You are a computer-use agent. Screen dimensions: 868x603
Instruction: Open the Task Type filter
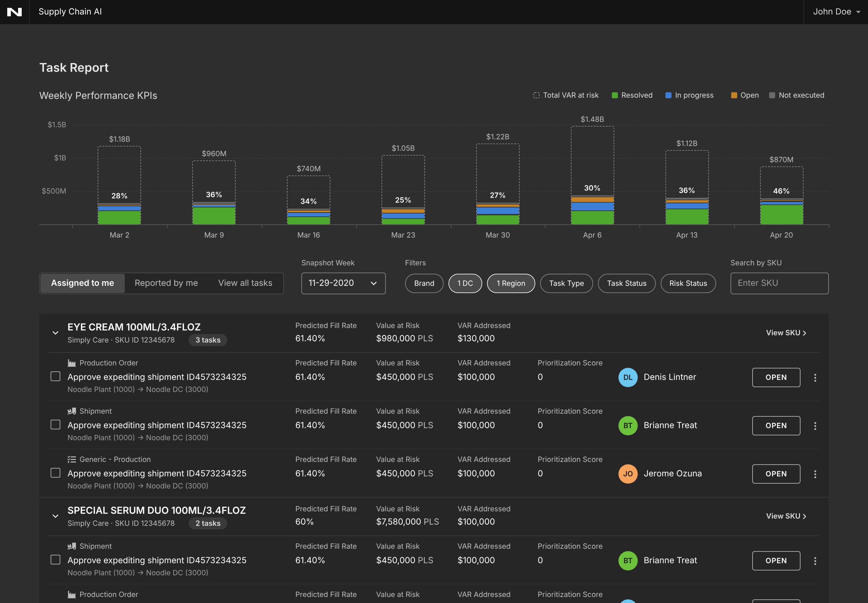[566, 283]
